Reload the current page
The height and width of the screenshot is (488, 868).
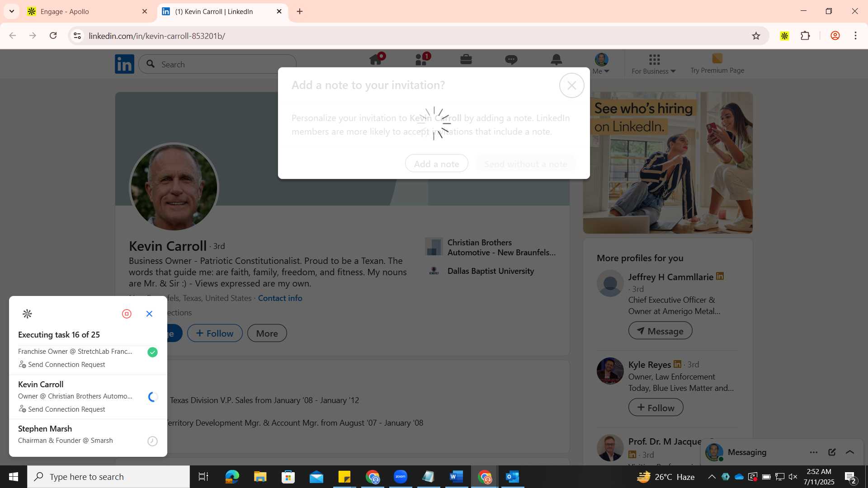pos(53,36)
